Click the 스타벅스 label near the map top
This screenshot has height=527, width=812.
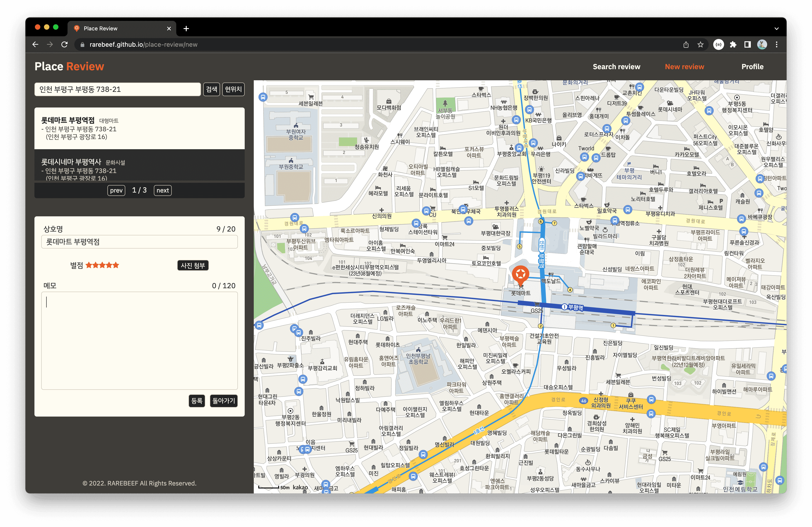click(481, 95)
